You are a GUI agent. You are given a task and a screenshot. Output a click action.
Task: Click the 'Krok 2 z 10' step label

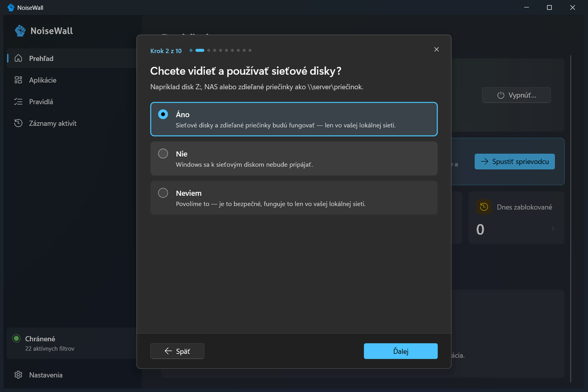coord(166,51)
